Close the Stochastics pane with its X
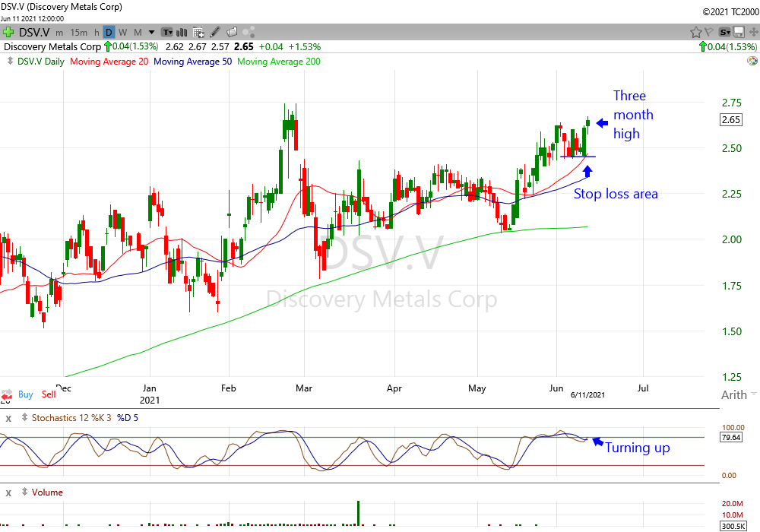The height and width of the screenshot is (532, 760). point(8,418)
